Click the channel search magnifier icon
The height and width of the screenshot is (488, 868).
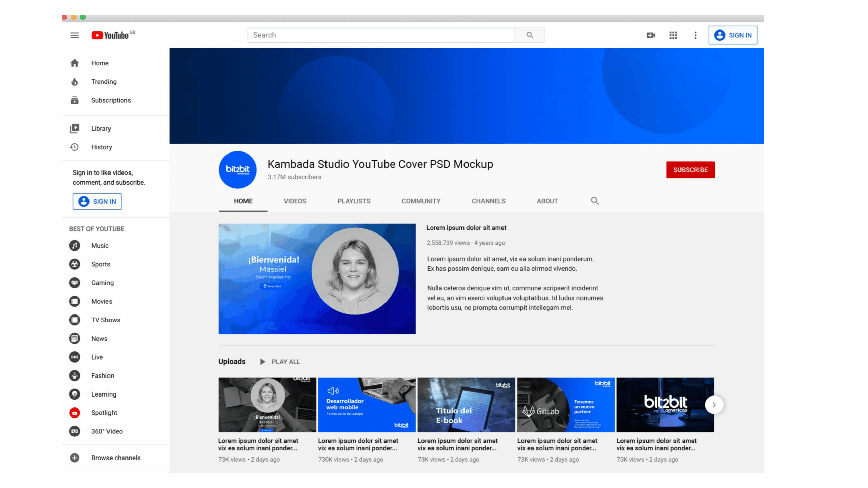[x=595, y=201]
